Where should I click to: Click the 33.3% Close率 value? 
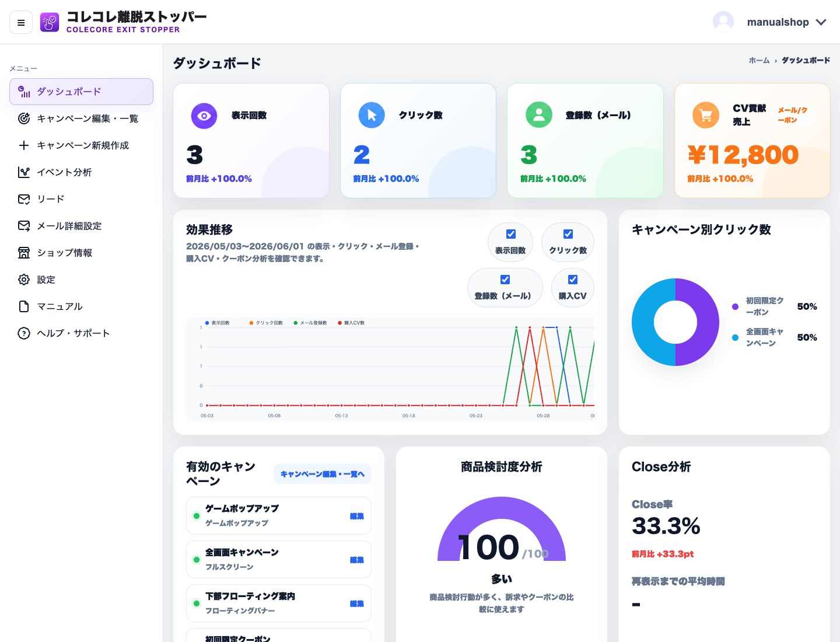coord(666,526)
